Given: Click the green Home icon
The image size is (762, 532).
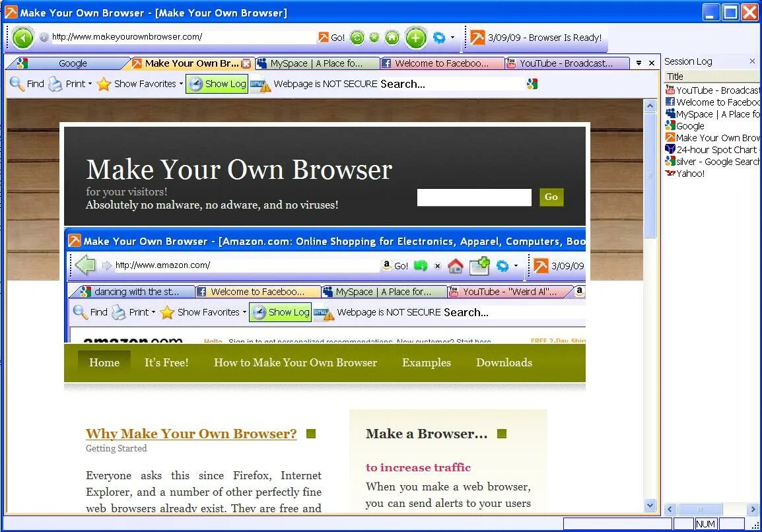Looking at the screenshot, I should pos(392,38).
